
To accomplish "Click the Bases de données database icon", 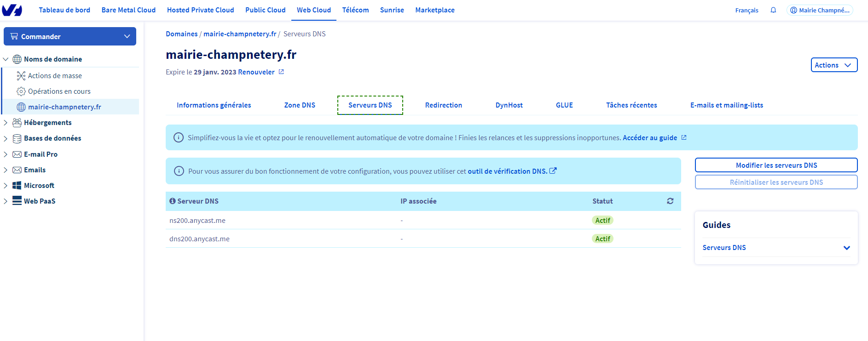I will tap(17, 138).
